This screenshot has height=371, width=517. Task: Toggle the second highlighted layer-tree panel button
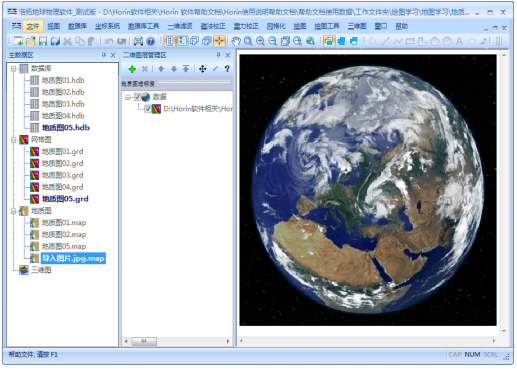(182, 41)
